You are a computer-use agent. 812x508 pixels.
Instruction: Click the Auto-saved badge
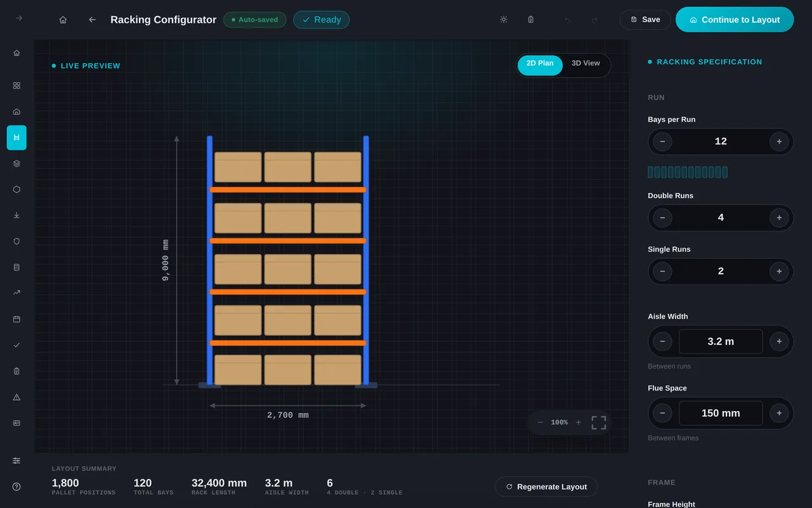pos(254,20)
